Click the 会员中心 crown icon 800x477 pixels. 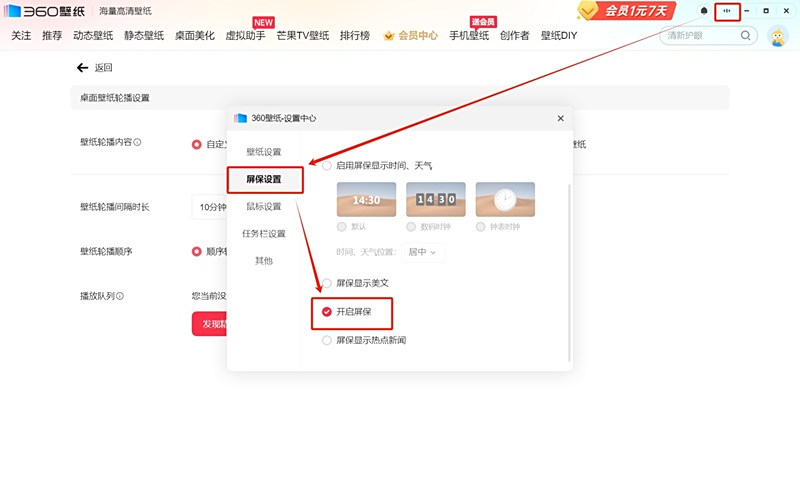[x=389, y=36]
